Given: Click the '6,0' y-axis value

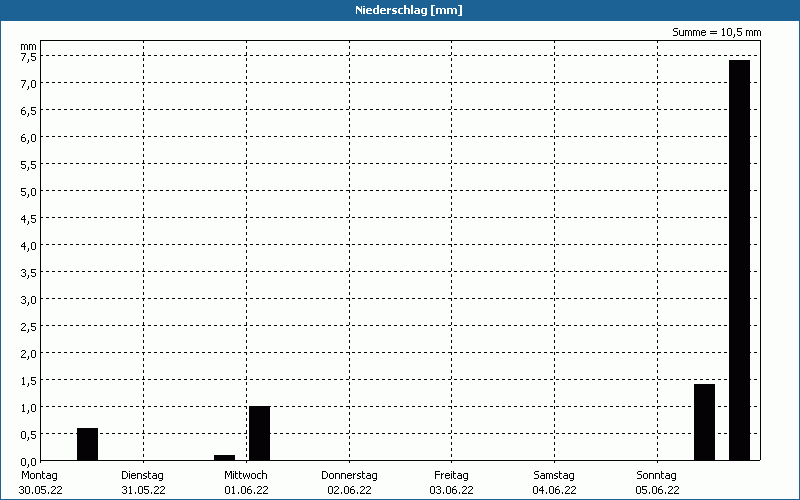Looking at the screenshot, I should (29, 138).
